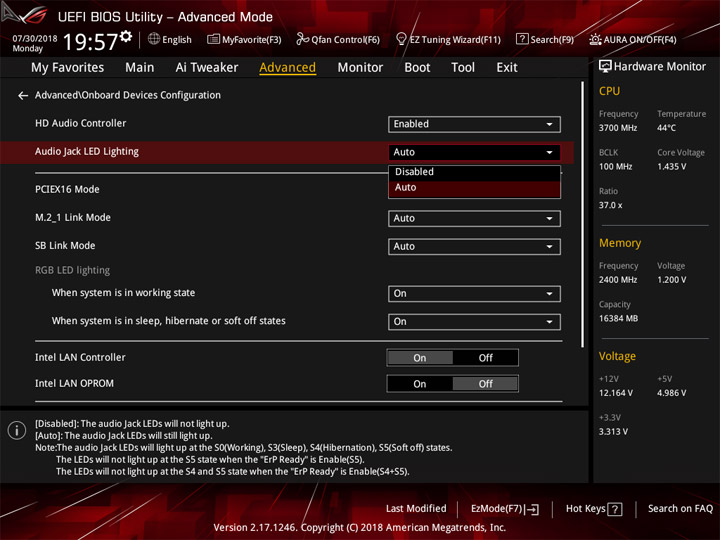The image size is (720, 540).
Task: Select the Advanced tab
Action: [287, 68]
